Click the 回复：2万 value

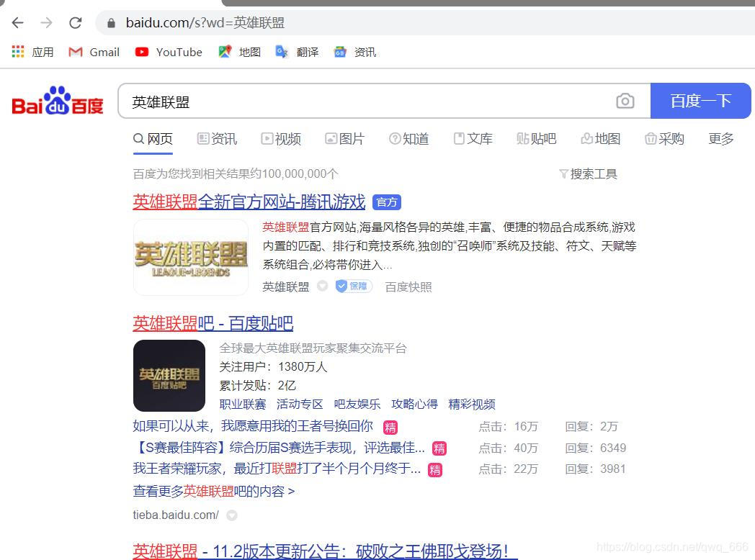(591, 426)
